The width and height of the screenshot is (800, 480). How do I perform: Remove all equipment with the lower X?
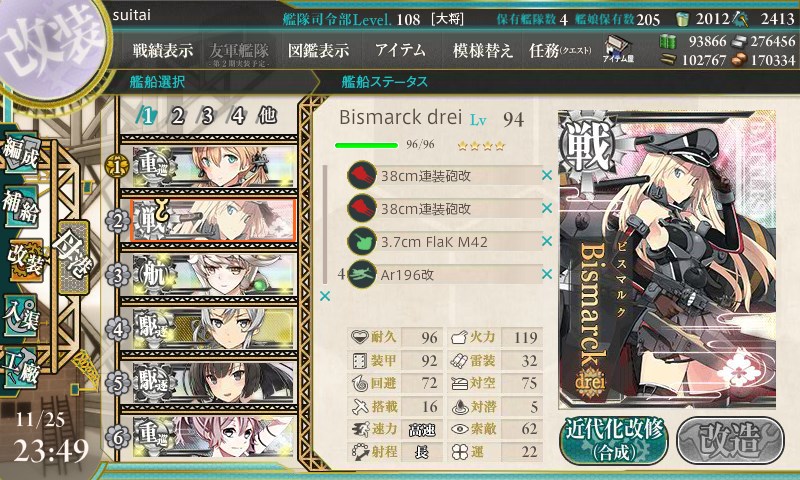(x=324, y=296)
